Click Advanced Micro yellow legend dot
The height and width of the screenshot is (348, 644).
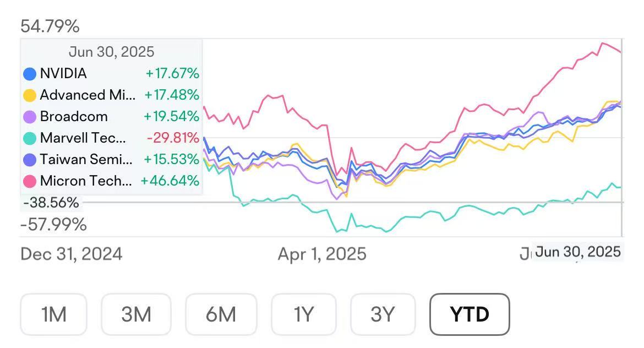[30, 95]
